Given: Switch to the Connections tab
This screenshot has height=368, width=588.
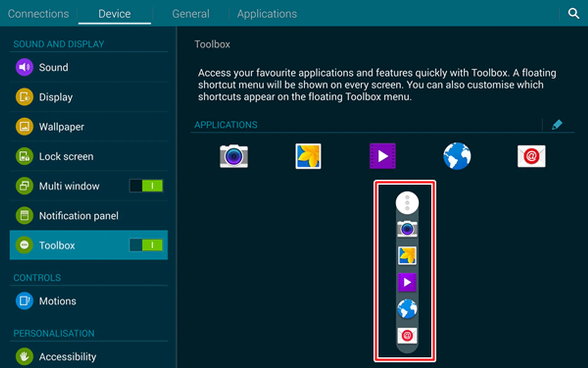Looking at the screenshot, I should pyautogui.click(x=38, y=13).
